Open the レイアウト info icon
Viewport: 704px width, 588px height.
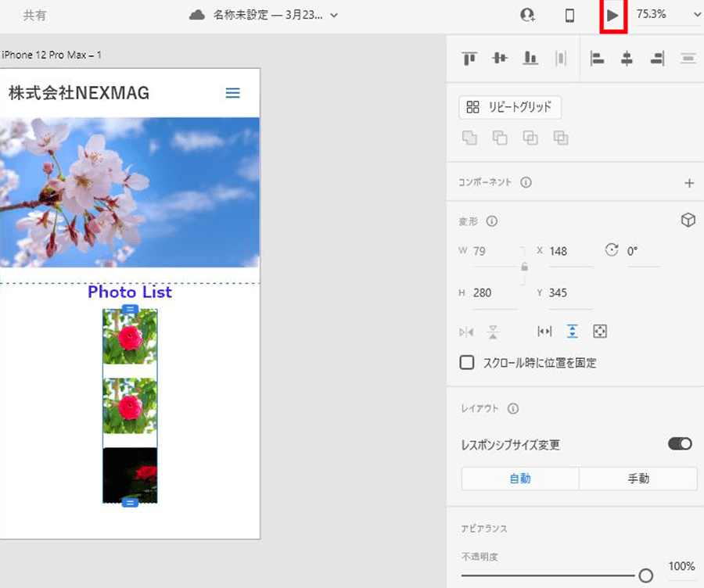coord(513,408)
